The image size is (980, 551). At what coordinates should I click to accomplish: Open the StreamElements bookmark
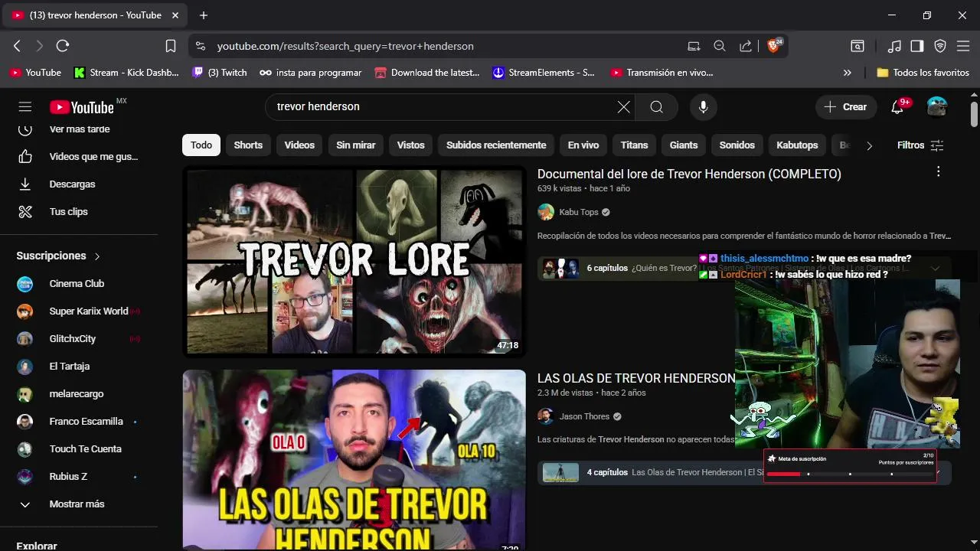pyautogui.click(x=543, y=73)
